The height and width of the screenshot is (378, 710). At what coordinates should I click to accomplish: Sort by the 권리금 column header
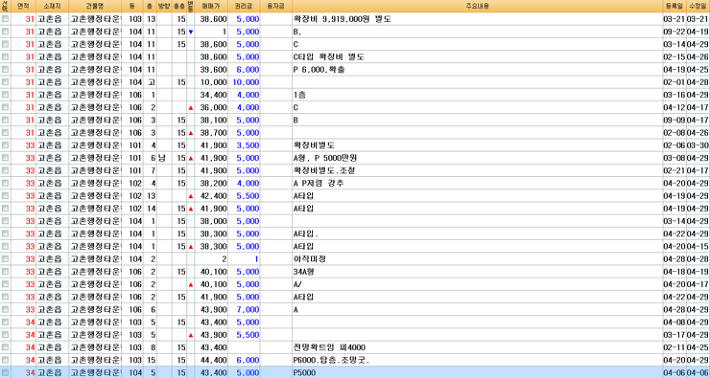(x=244, y=6)
